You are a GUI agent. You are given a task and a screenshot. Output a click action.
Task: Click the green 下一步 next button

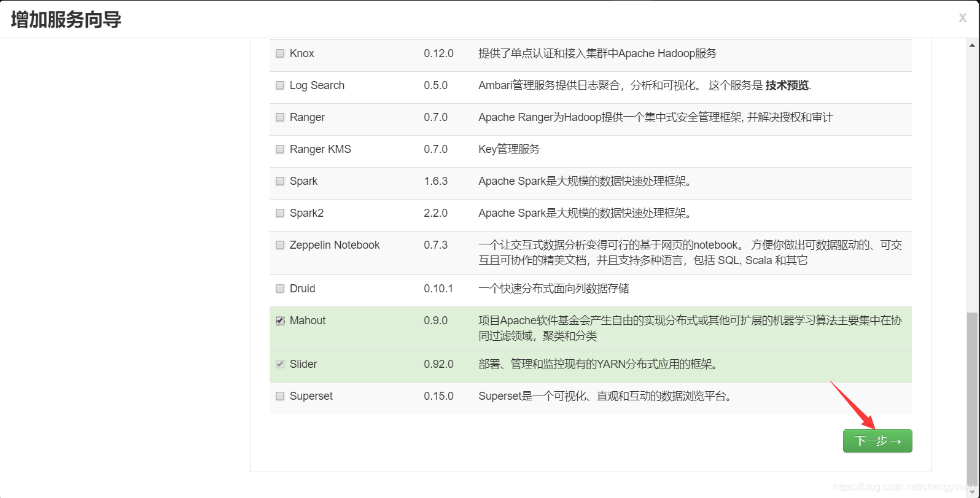click(x=877, y=441)
